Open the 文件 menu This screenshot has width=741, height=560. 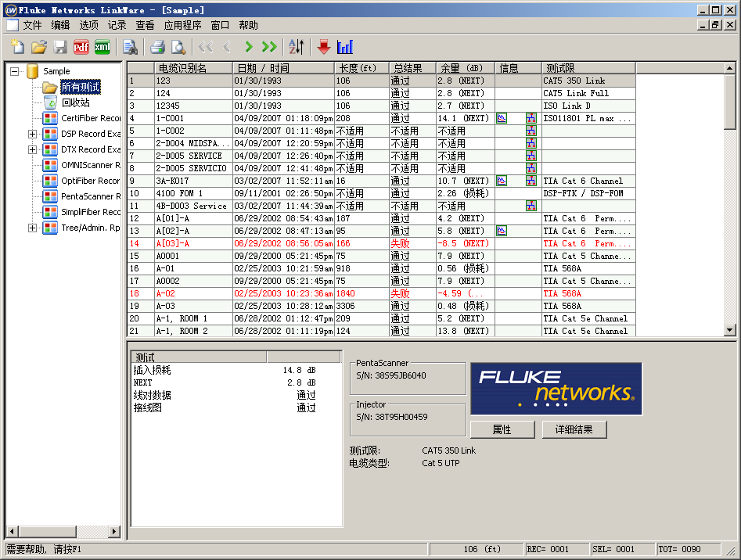pos(33,26)
